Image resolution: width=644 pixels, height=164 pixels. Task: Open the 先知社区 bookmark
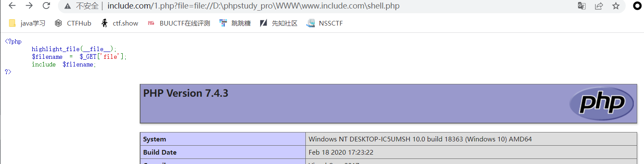(x=279, y=23)
